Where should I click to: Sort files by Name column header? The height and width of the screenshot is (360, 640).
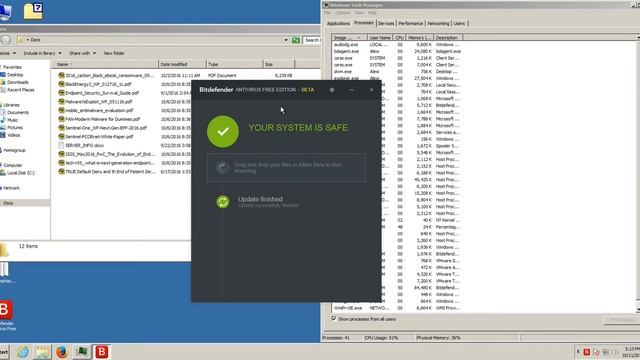coord(105,64)
